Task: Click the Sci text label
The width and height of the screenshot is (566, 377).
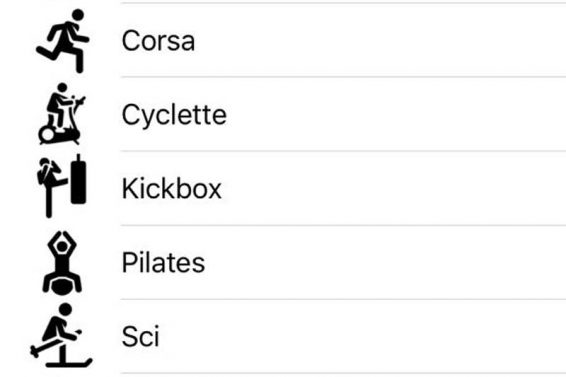Action: pos(141,336)
